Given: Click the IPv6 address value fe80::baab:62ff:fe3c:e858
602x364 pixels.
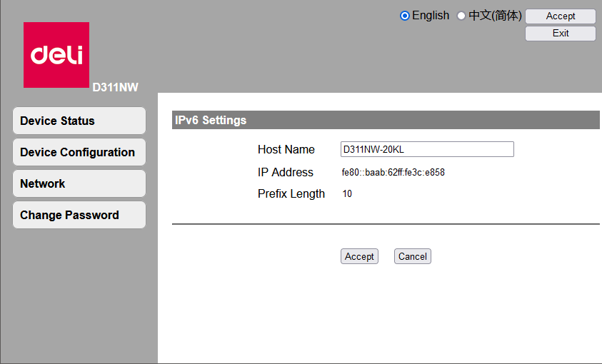Looking at the screenshot, I should click(393, 173).
